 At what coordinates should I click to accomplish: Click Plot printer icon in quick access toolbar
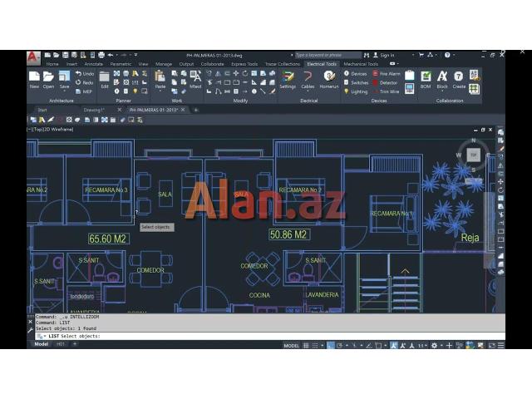point(101,55)
